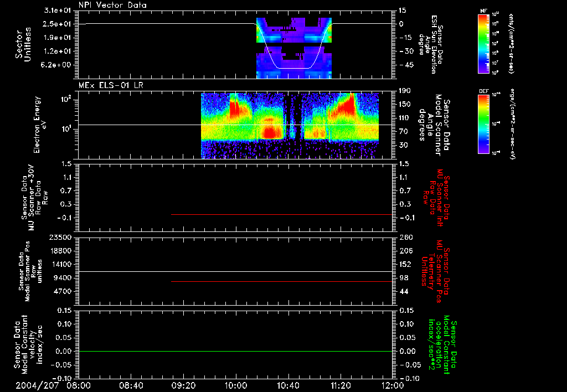Viewport: 567px width, 392px height.
Task: Click the ELS electron energy spectrogram
Action: pos(290,126)
